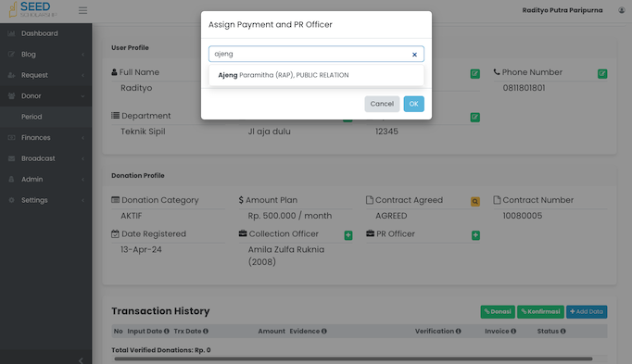The width and height of the screenshot is (632, 364).
Task: Click Settings sidebar gear icon
Action: pos(11,200)
